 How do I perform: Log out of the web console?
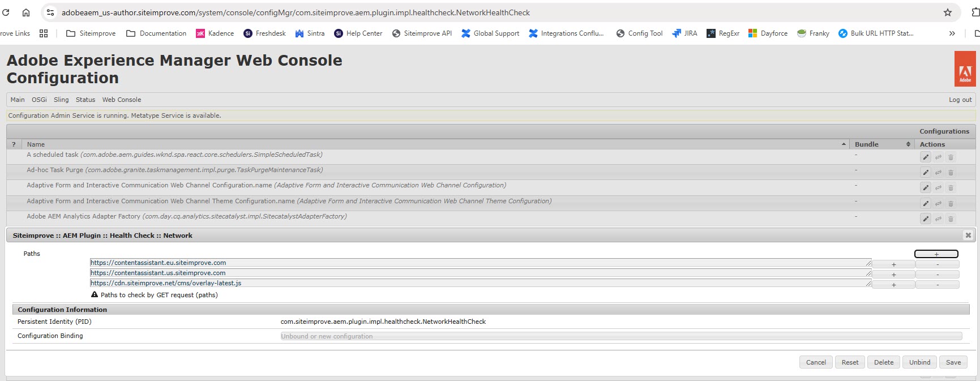coord(960,100)
